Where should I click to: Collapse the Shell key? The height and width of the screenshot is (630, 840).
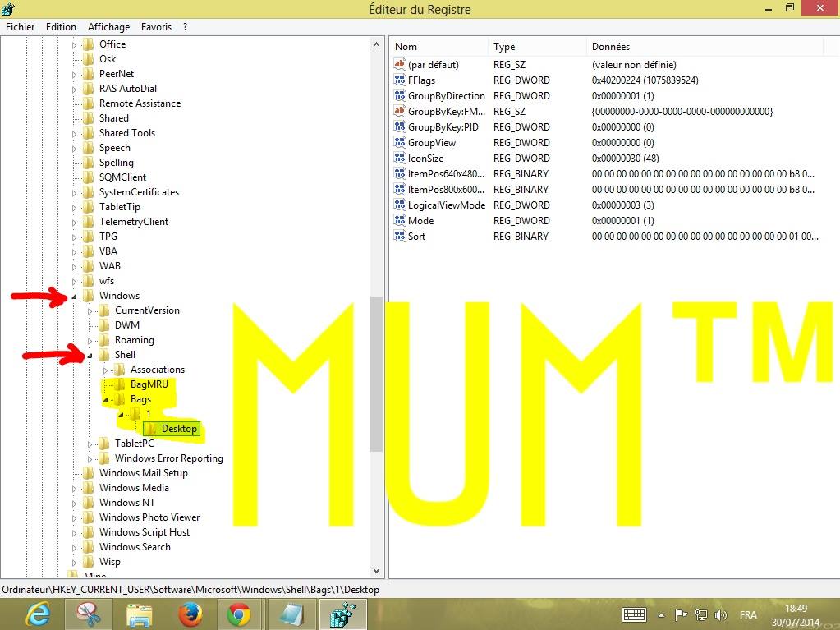tap(90, 355)
